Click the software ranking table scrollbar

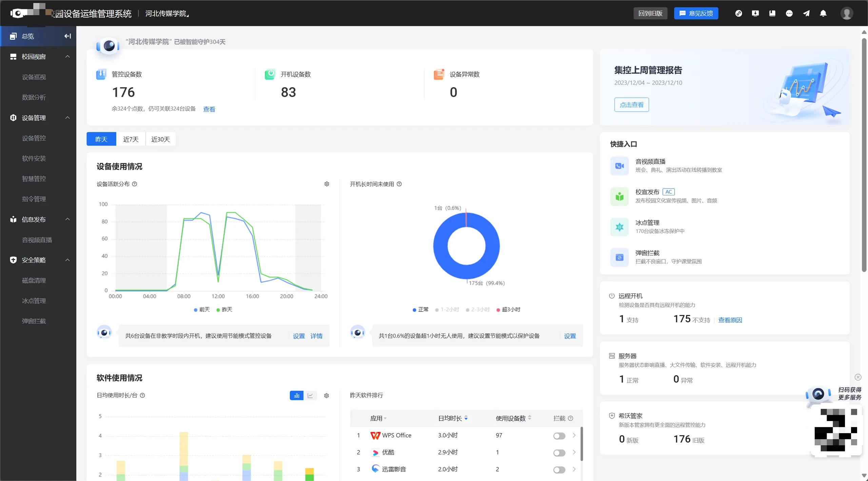coord(582,444)
